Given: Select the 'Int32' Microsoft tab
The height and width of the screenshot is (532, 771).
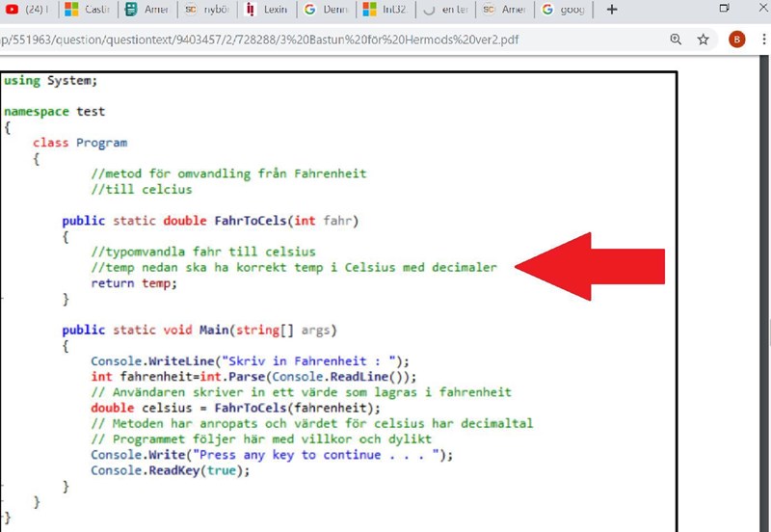Looking at the screenshot, I should [385, 10].
